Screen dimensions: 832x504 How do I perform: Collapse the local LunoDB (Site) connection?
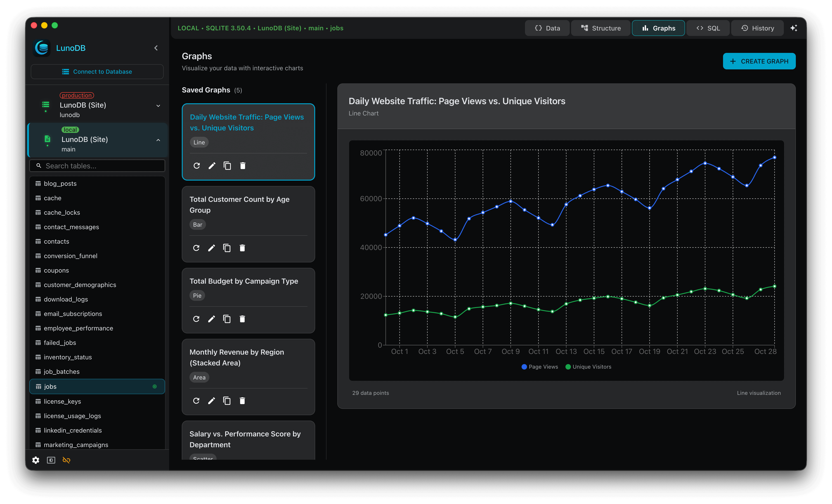(158, 140)
